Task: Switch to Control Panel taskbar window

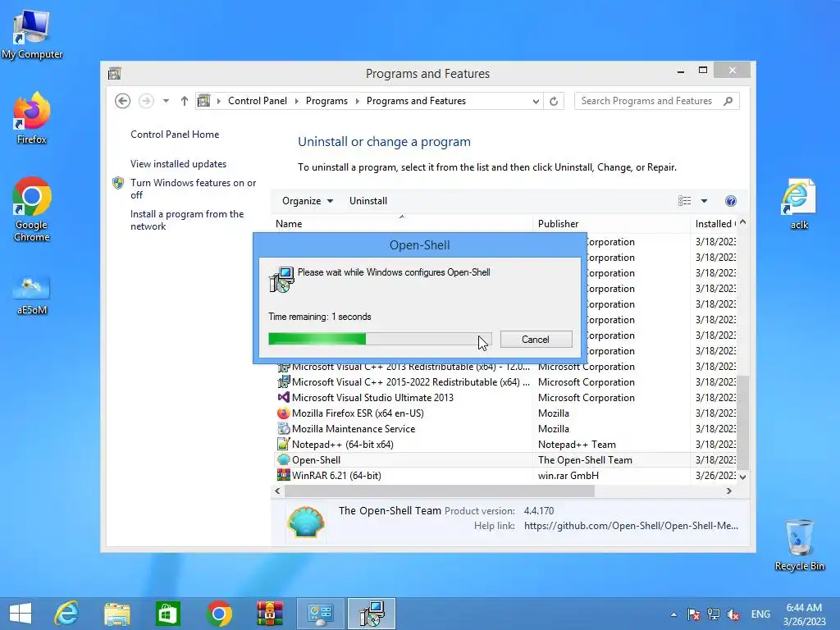Action: [321, 614]
